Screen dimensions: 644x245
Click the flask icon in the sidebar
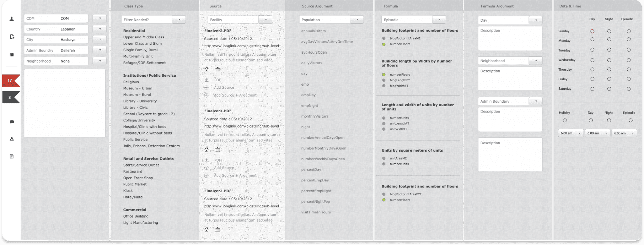[x=12, y=139]
